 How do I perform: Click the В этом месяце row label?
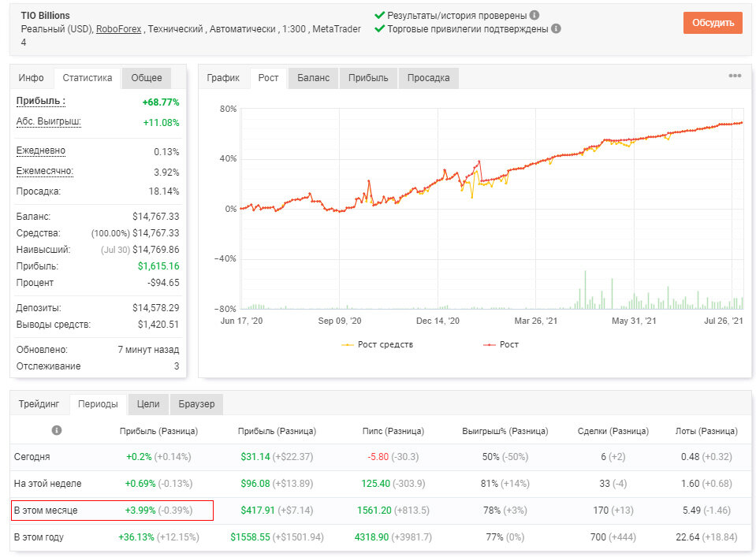tap(45, 511)
